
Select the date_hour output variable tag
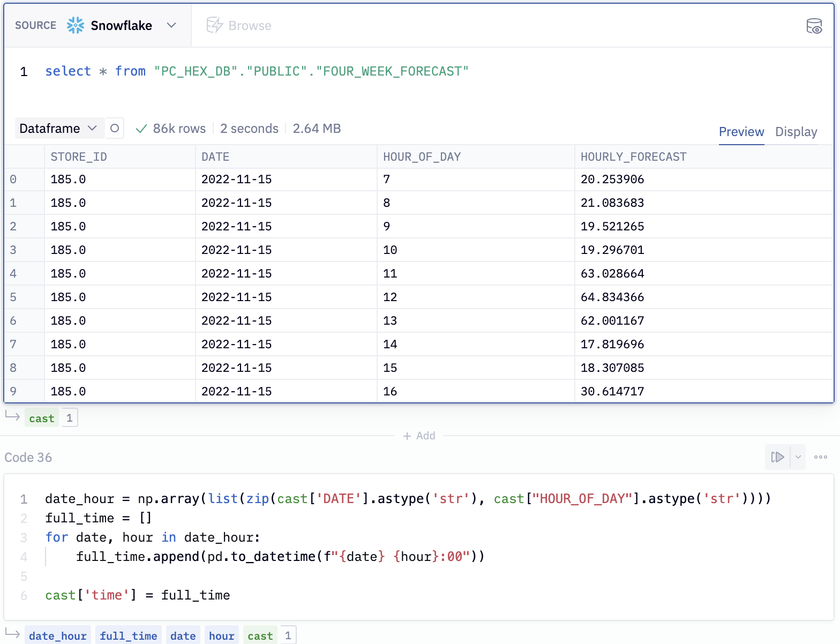58,636
